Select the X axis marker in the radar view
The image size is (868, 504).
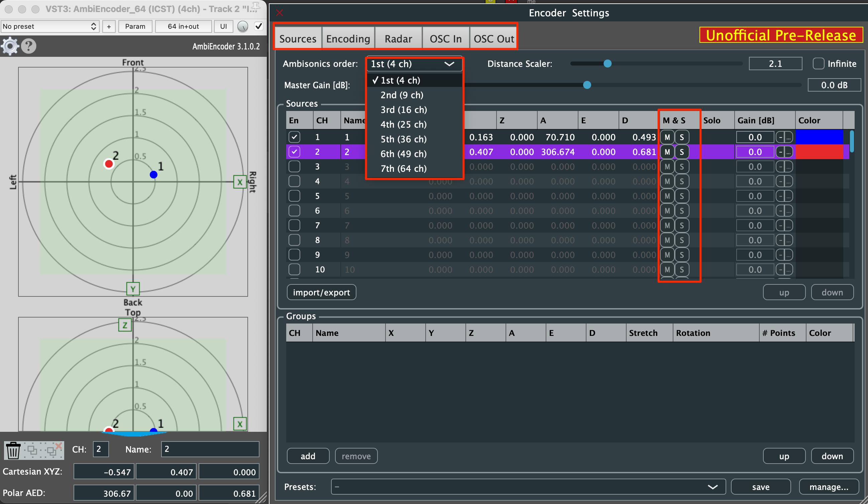(x=240, y=182)
